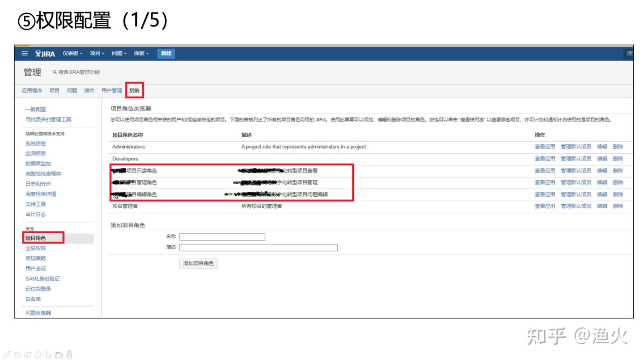644x362 pixels.
Task: Click 管理默认成员 for Developers role
Action: (x=576, y=159)
